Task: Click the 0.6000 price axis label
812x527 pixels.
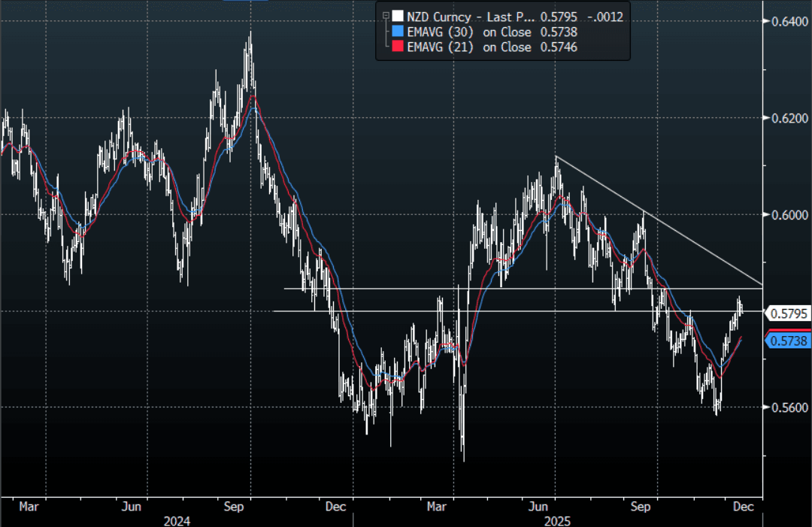Action: pyautogui.click(x=789, y=214)
